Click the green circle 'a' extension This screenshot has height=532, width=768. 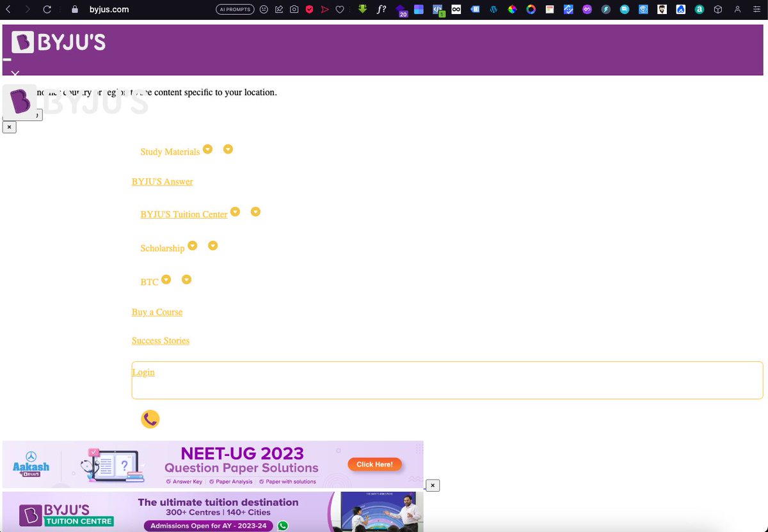tap(699, 10)
